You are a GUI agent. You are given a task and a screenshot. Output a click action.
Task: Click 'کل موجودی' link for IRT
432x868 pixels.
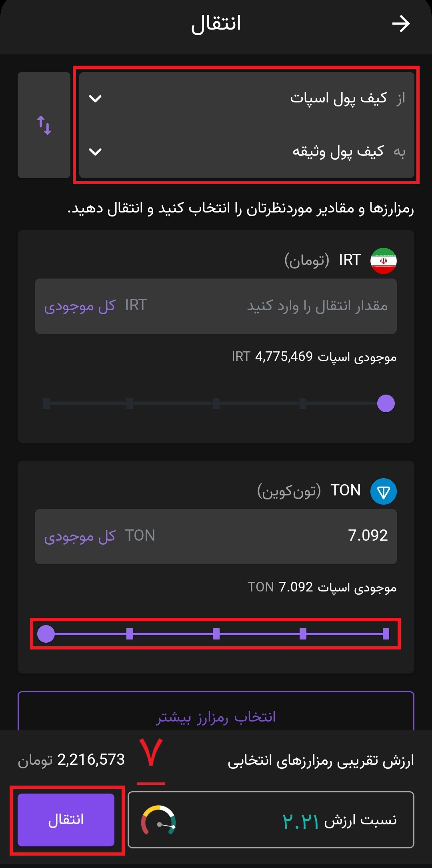click(x=80, y=306)
